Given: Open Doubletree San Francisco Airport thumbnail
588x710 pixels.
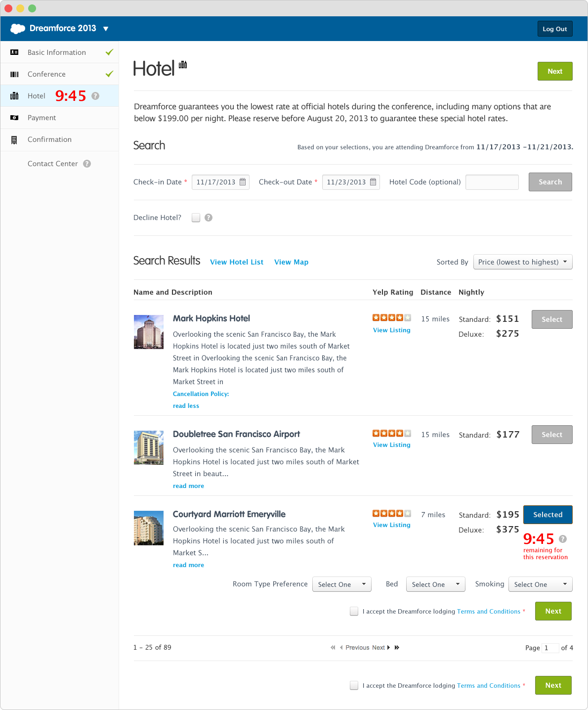Looking at the screenshot, I should 149,447.
